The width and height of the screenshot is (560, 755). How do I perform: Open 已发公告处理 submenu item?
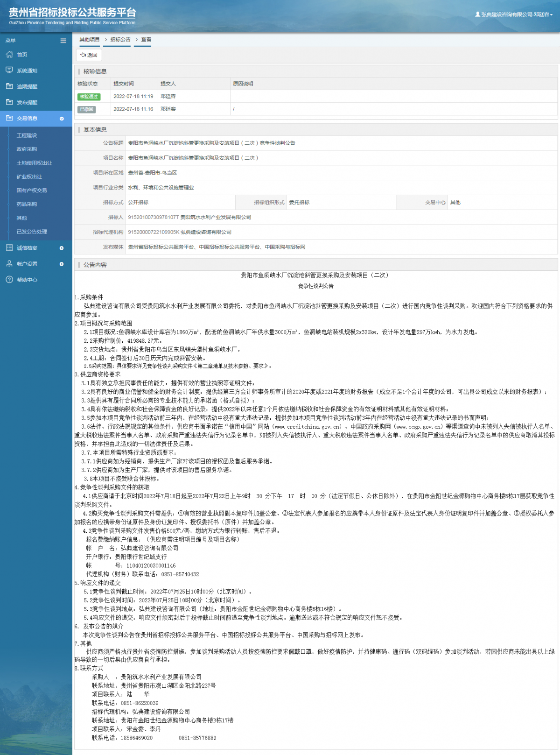[x=32, y=232]
